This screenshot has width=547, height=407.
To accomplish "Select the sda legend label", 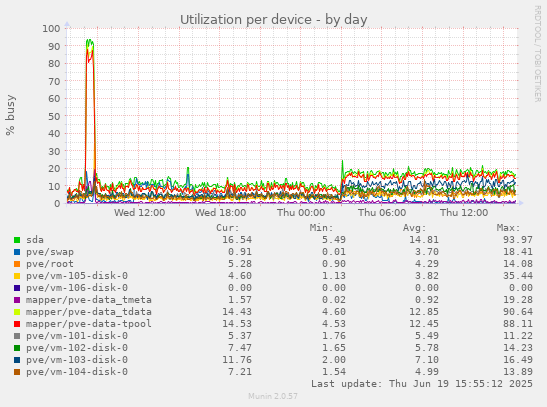I will (x=35, y=240).
